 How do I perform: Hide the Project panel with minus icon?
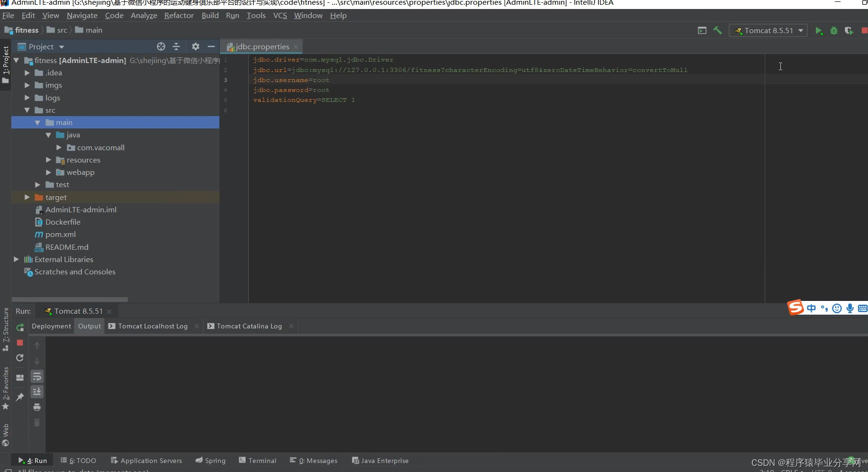click(211, 46)
